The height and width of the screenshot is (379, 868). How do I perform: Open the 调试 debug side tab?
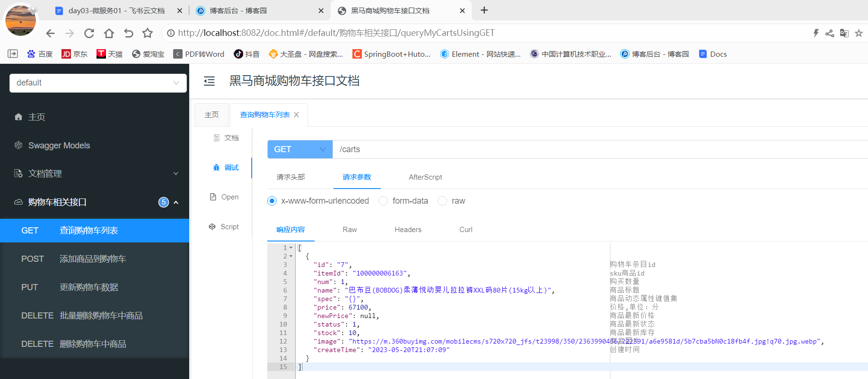coord(226,168)
